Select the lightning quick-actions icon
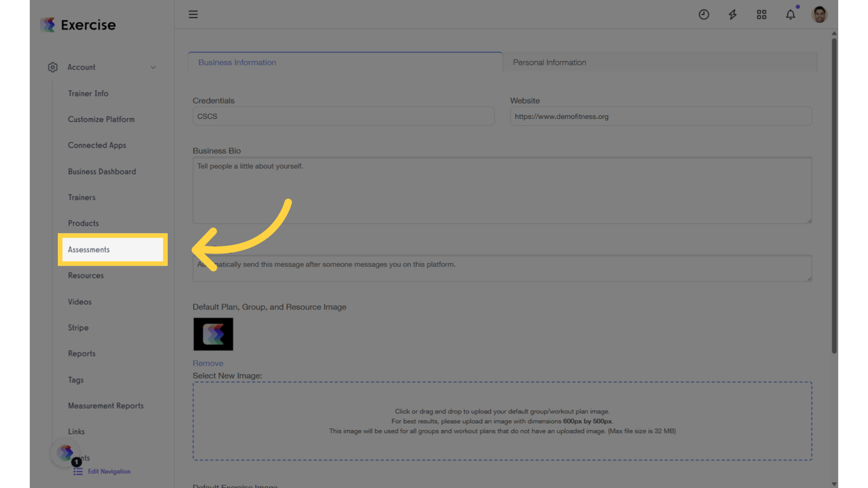 click(x=732, y=14)
